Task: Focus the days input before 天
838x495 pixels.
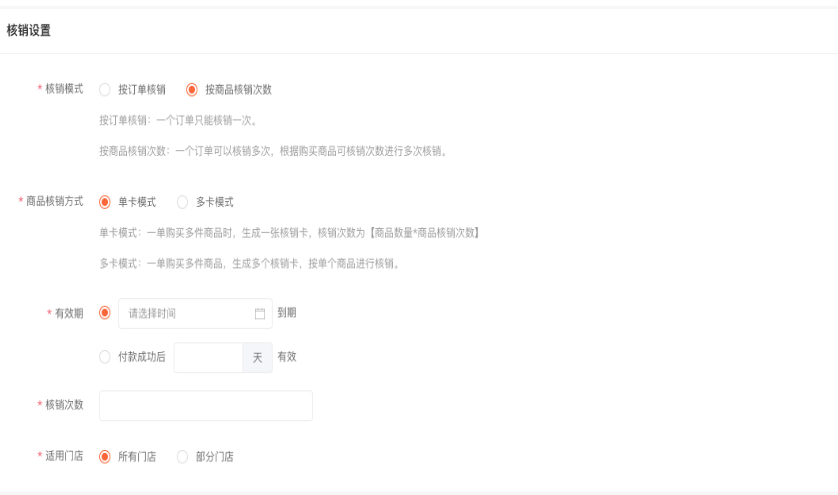Action: click(x=208, y=358)
